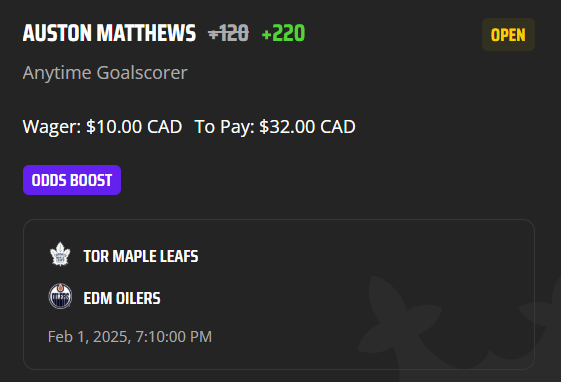Click the Toronto Maple Leafs logo icon
Image resolution: width=561 pixels, height=382 pixels.
(x=60, y=254)
